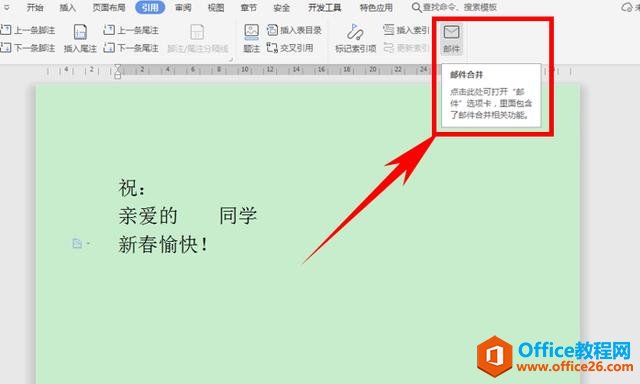Click 插入索引

[407, 30]
